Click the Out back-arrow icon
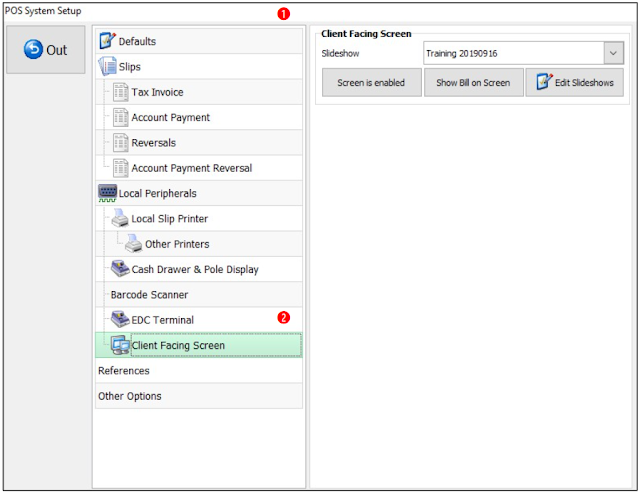Screen dimensions: 640x492 [33, 49]
